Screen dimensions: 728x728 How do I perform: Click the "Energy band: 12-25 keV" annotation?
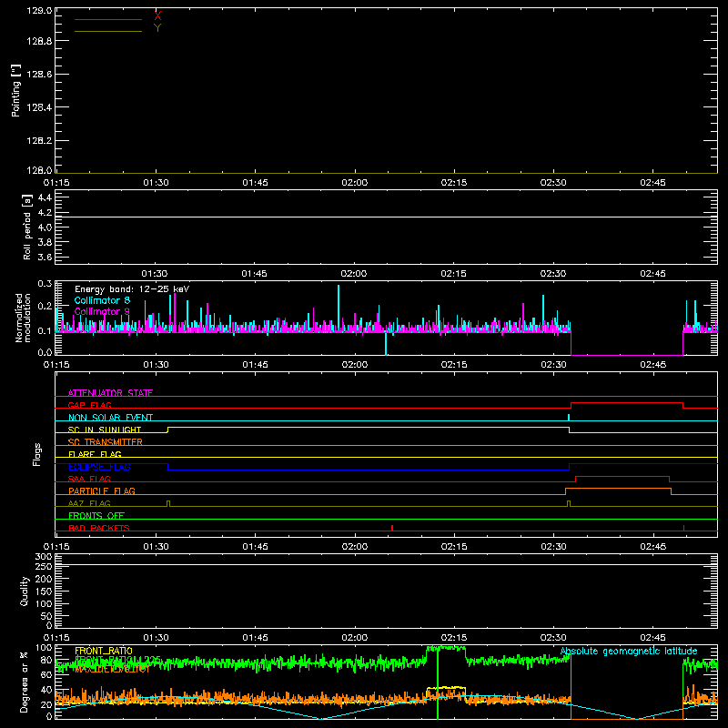click(132, 289)
